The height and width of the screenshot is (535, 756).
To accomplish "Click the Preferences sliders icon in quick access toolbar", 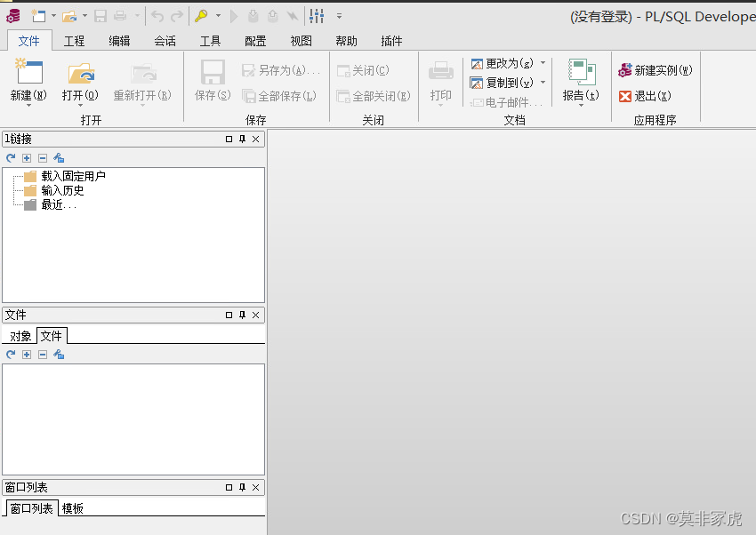I will (x=317, y=16).
